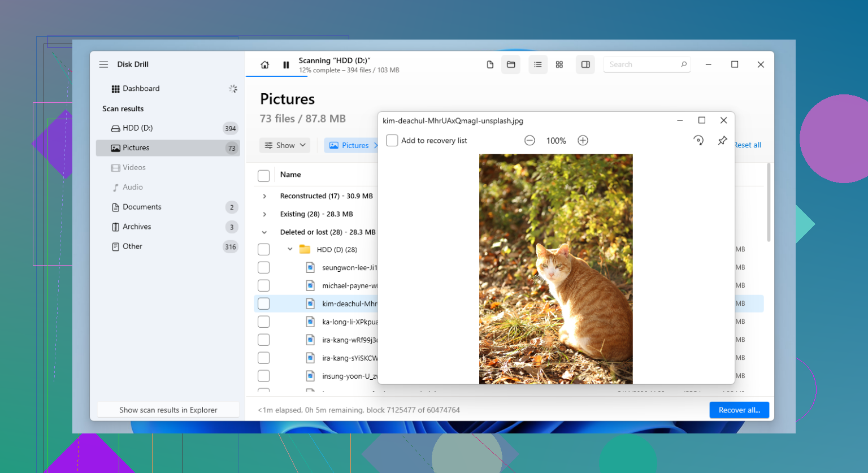Check the kim-deachul file checkbox
Viewport: 868px width, 473px height.
pyautogui.click(x=264, y=303)
